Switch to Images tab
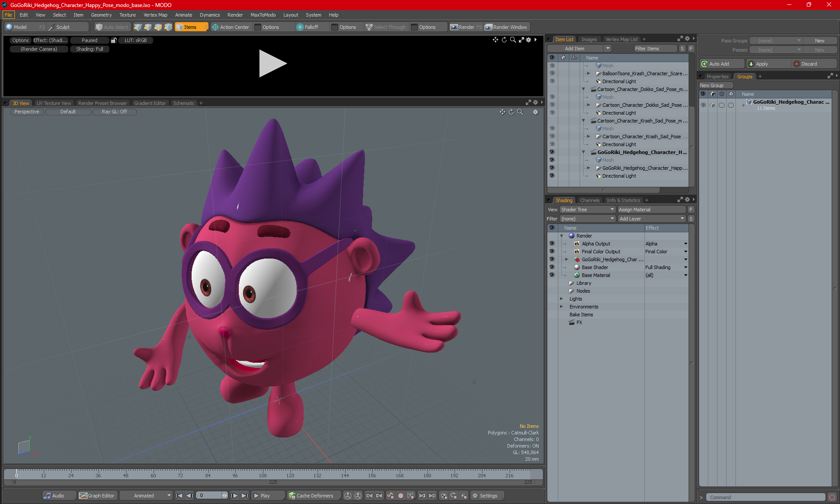The image size is (840, 504). tap(589, 39)
